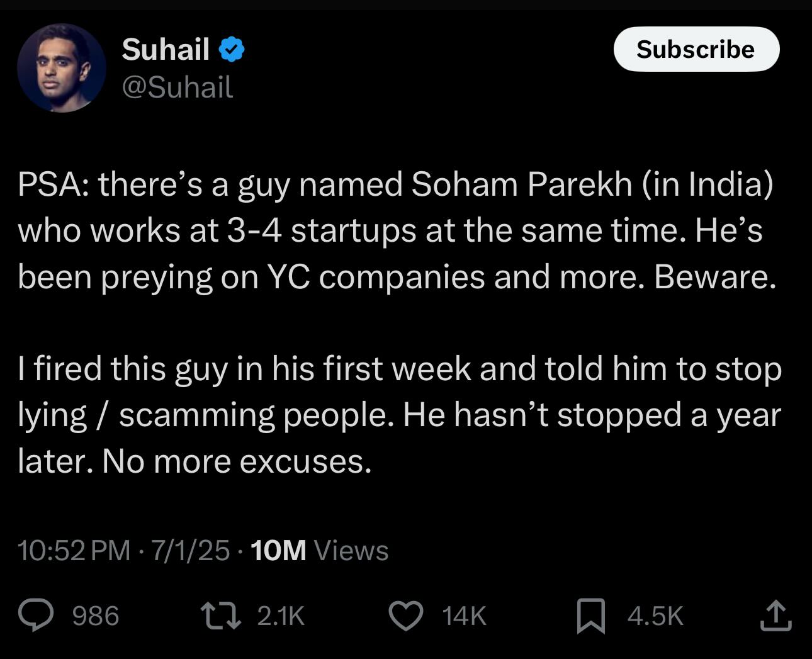This screenshot has width=812, height=659.
Task: Click the blue verified badge next to Suhail
Action: (232, 50)
